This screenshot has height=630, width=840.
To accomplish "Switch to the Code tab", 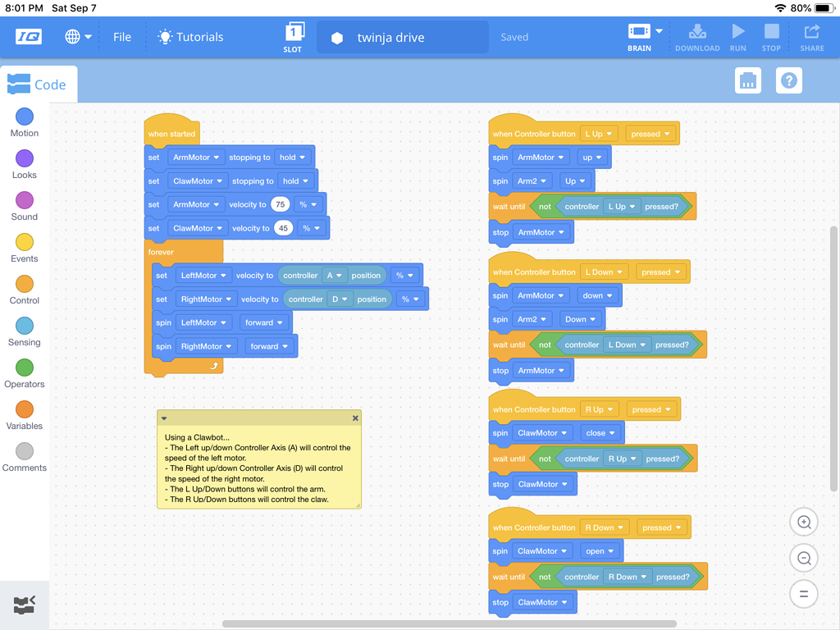I will pos(39,84).
